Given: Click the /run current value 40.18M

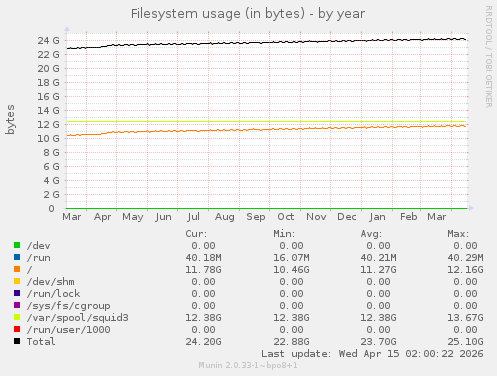Looking at the screenshot, I should click(203, 258).
